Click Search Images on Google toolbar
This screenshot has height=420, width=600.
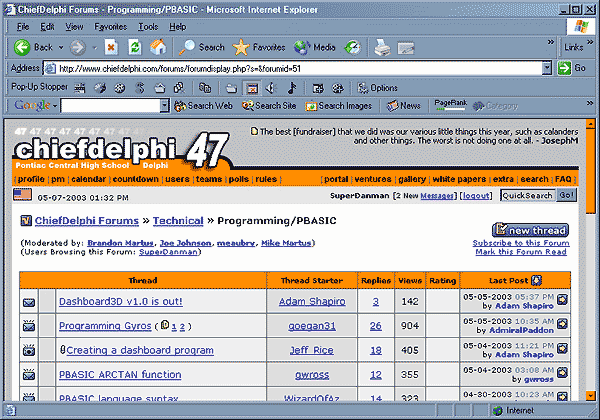tap(339, 106)
